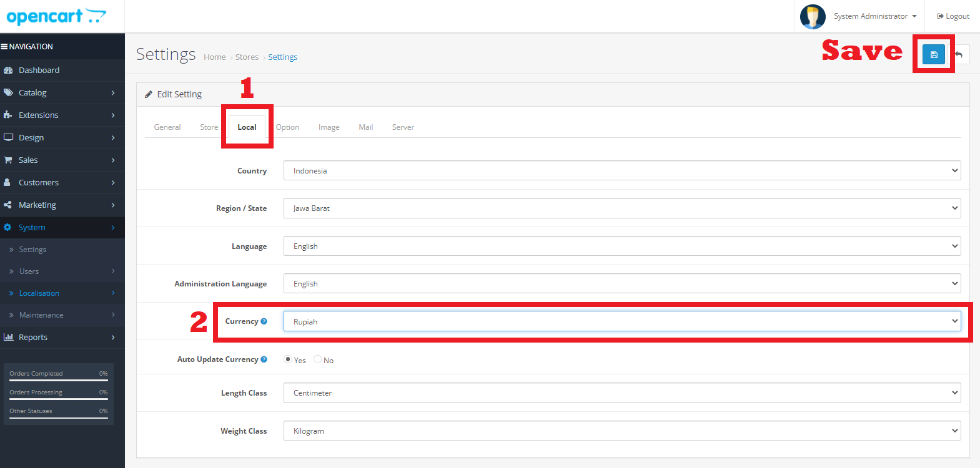Switch to the Store tab
This screenshot has height=468, width=980.
(x=209, y=127)
